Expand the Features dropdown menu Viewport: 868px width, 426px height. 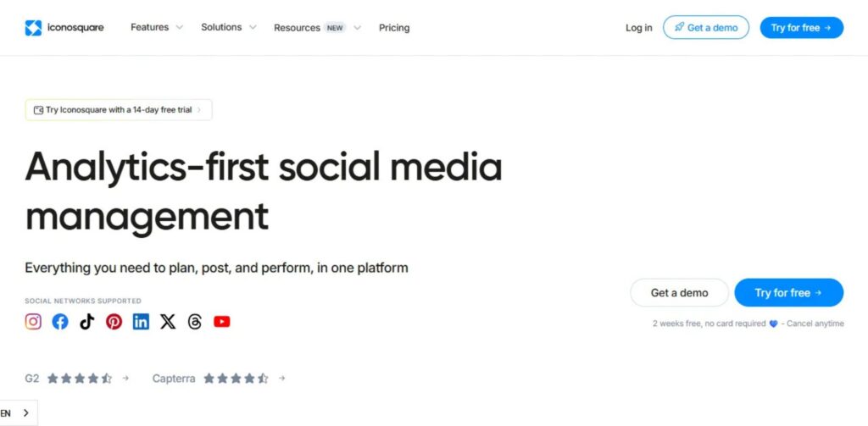pyautogui.click(x=156, y=27)
